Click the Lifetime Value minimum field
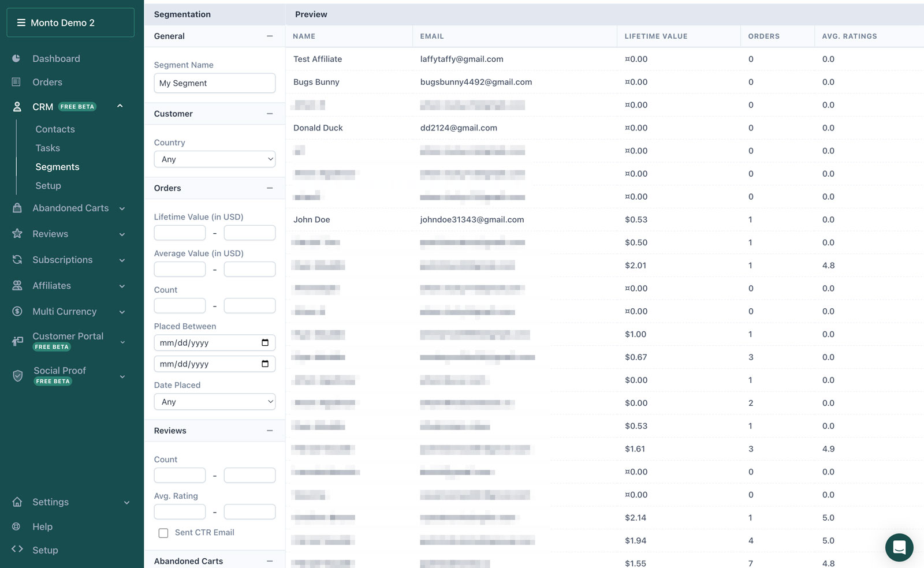This screenshot has width=924, height=568. click(x=180, y=233)
